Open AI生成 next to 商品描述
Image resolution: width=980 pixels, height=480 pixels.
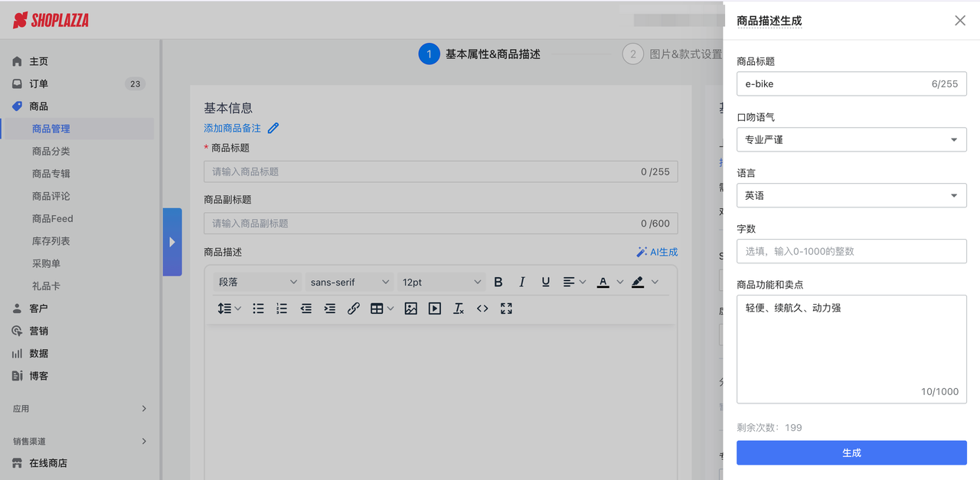[x=656, y=251]
